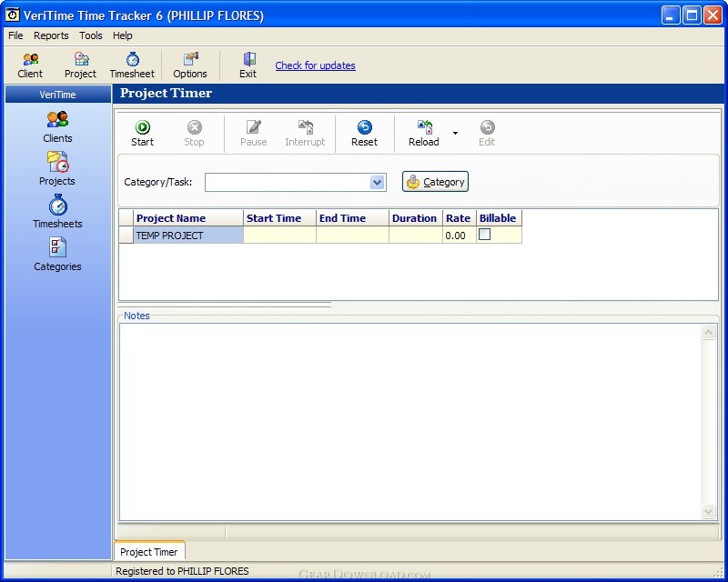Click the Check for updates link
This screenshot has width=728, height=582.
[315, 65]
